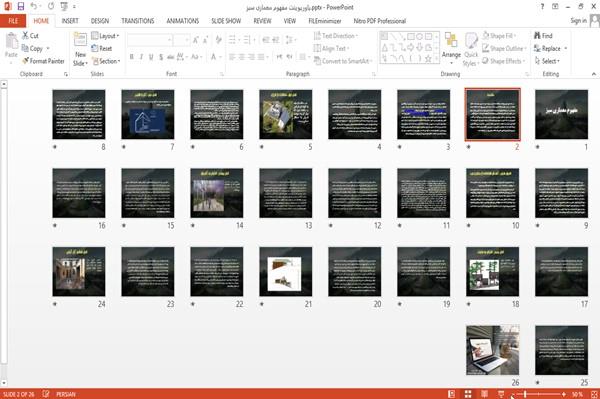
Task: Click the Redo icon in title bar
Action: [x=51, y=7]
